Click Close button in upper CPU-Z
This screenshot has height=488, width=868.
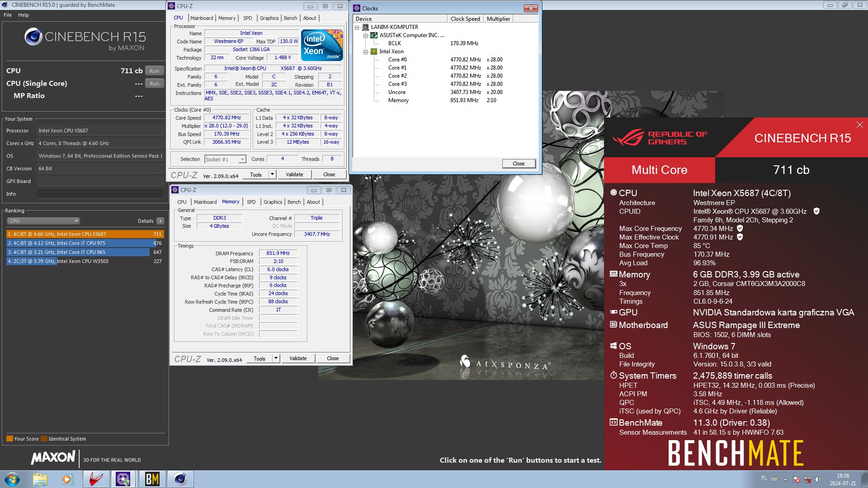pos(329,174)
